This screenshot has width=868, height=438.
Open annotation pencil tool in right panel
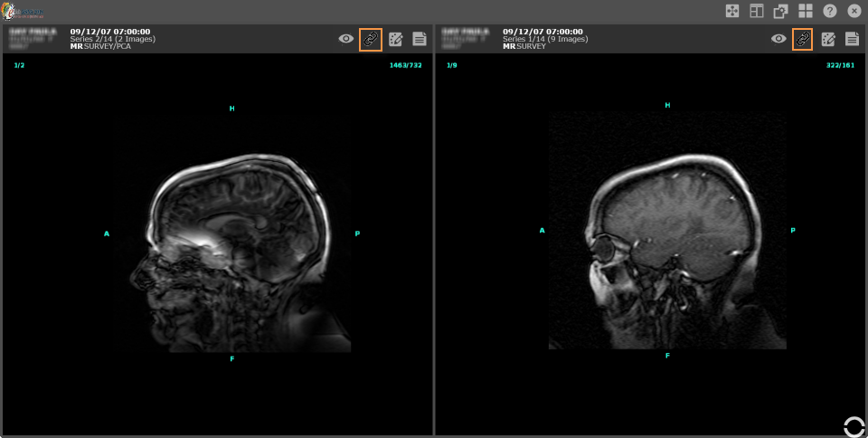point(827,39)
